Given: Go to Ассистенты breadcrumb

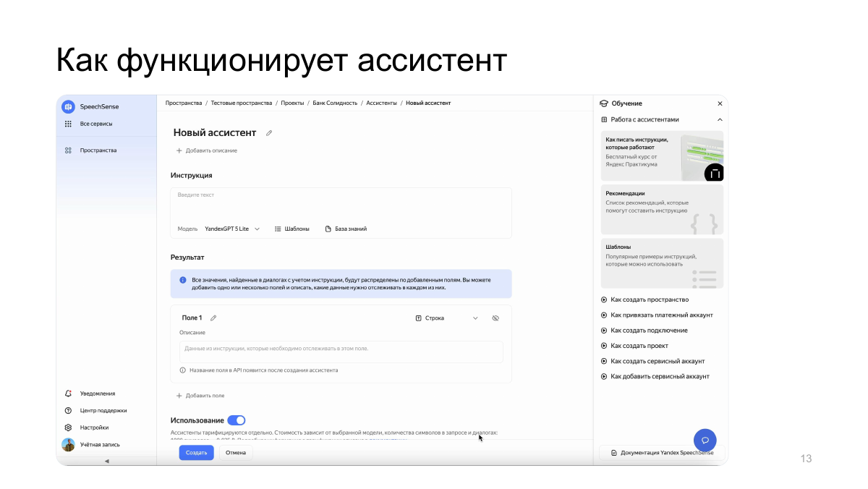Looking at the screenshot, I should pyautogui.click(x=382, y=103).
